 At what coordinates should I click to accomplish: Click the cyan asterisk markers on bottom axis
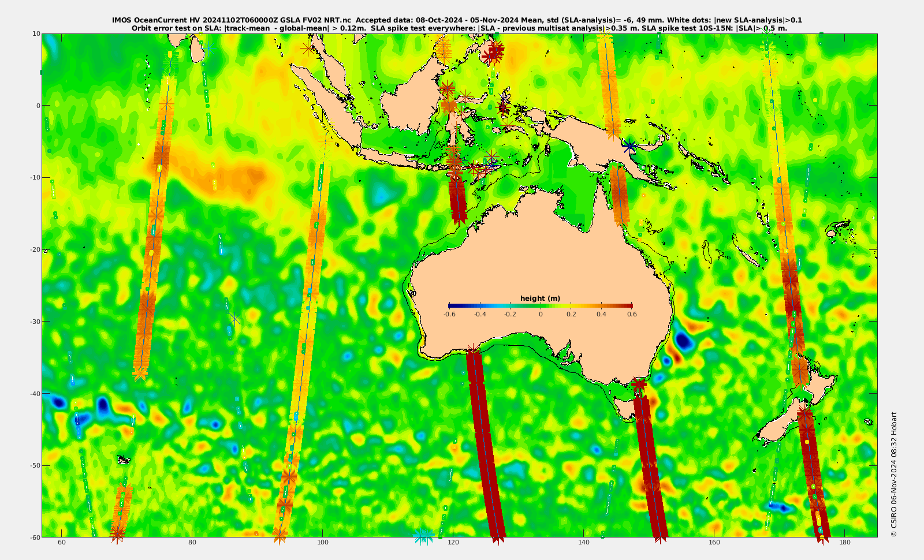coord(424,536)
